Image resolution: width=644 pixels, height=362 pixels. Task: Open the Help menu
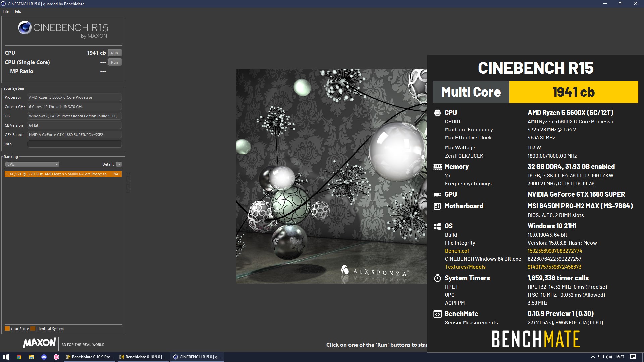point(17,11)
